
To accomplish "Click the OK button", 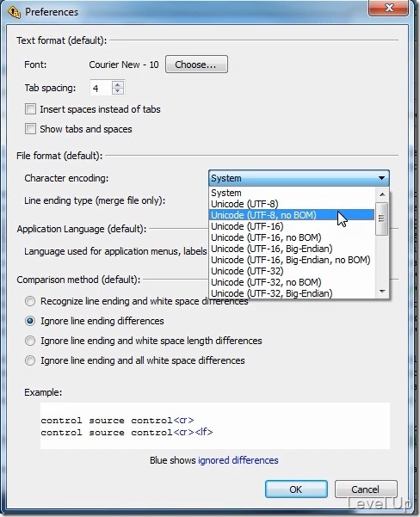I will coord(296,489).
